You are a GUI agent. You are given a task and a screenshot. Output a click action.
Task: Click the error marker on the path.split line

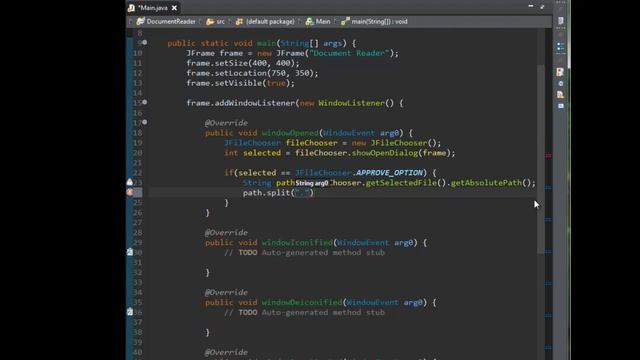(130, 192)
